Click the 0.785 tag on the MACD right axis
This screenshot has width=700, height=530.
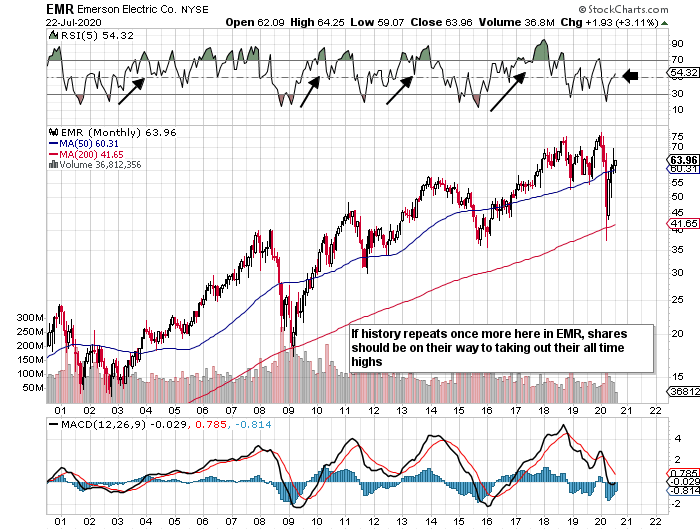pyautogui.click(x=683, y=473)
